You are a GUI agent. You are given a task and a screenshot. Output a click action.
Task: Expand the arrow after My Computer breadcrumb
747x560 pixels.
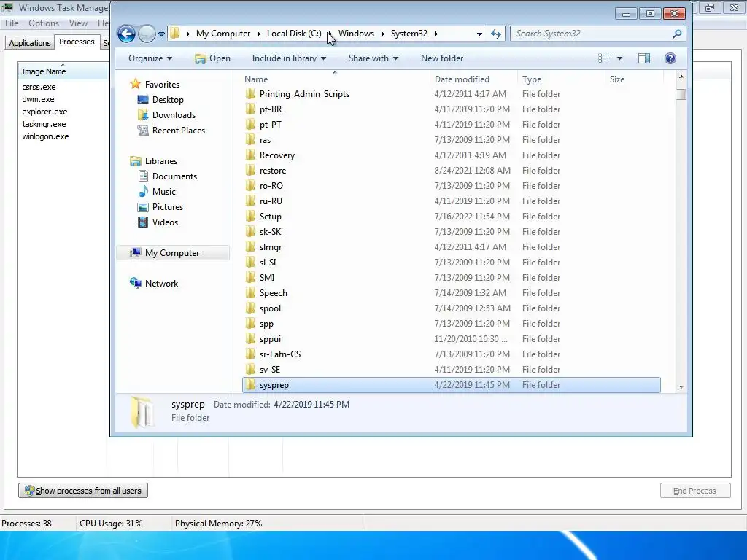click(259, 34)
